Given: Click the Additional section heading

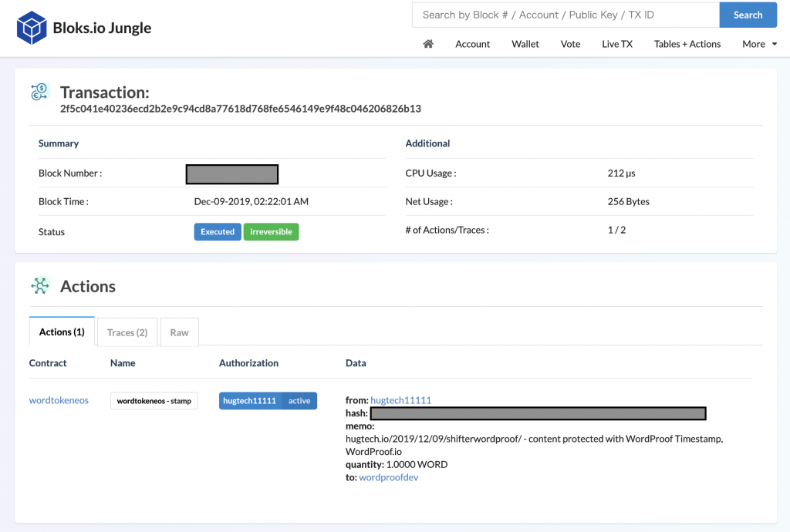Looking at the screenshot, I should pyautogui.click(x=427, y=143).
